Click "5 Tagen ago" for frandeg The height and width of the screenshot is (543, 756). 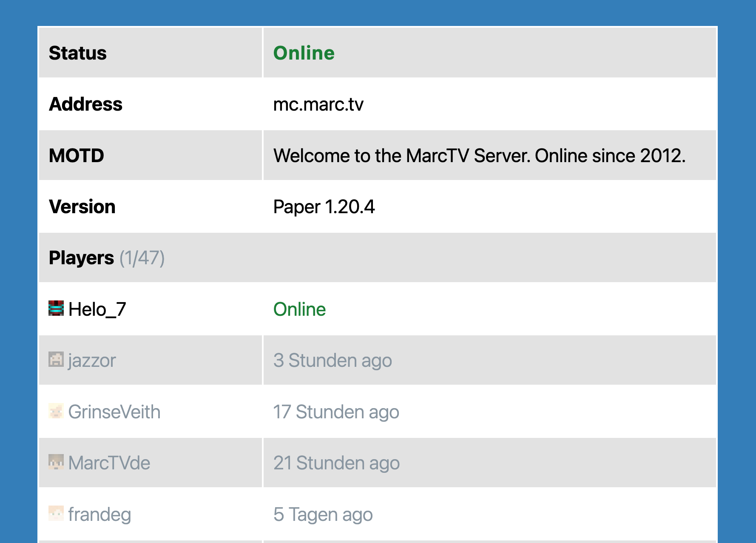(x=323, y=515)
